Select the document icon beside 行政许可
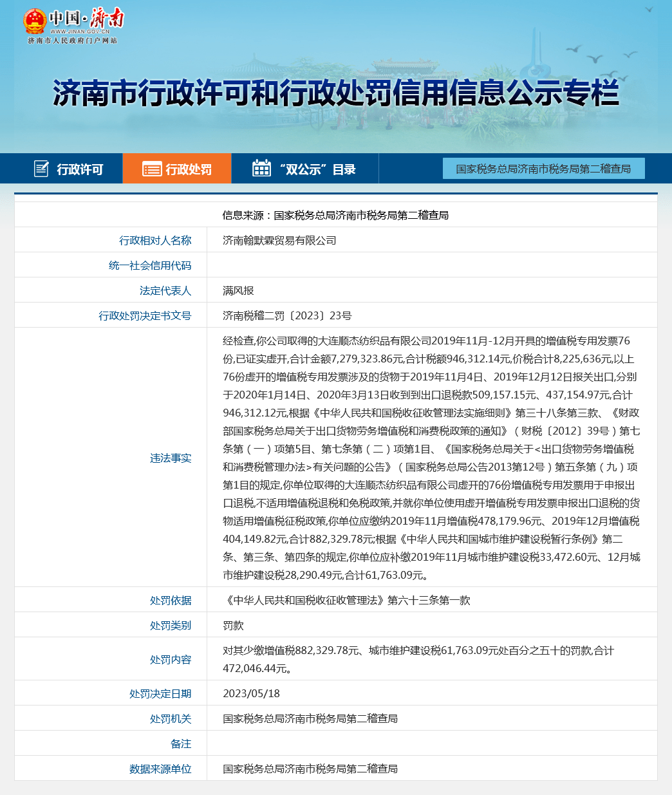 click(41, 168)
